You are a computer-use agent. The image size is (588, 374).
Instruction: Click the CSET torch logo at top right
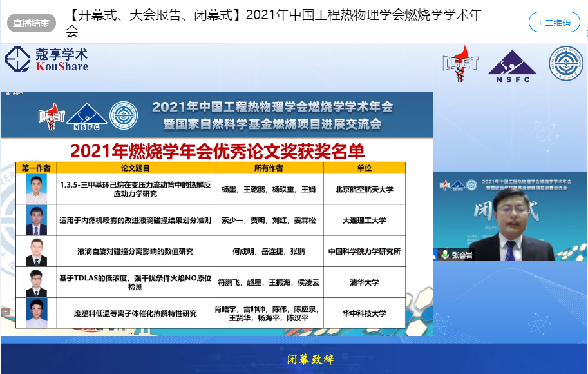(x=460, y=64)
